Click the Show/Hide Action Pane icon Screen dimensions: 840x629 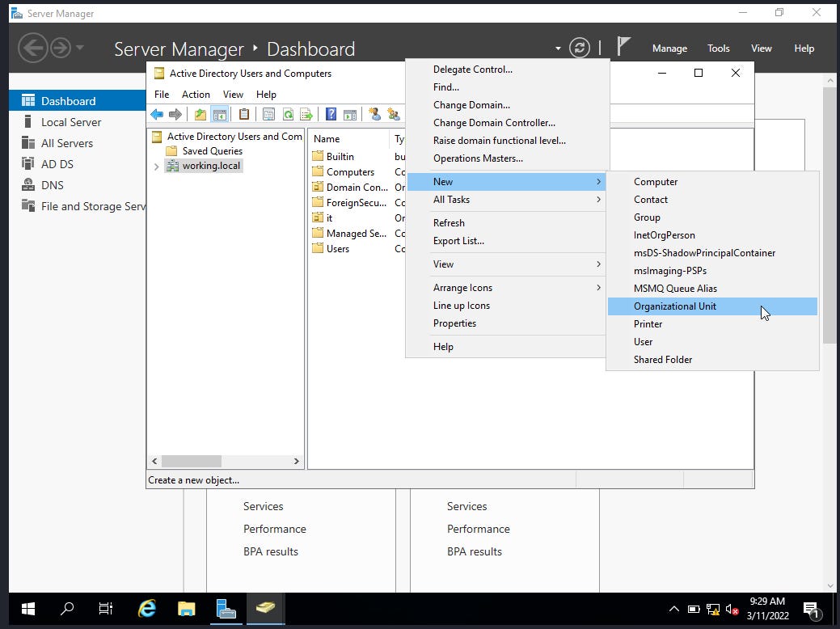tap(350, 114)
